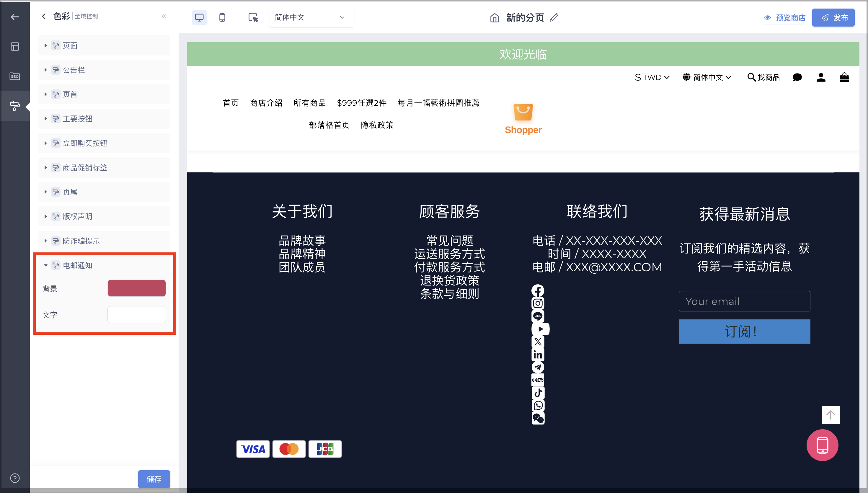Click the 找商品 search link

763,77
